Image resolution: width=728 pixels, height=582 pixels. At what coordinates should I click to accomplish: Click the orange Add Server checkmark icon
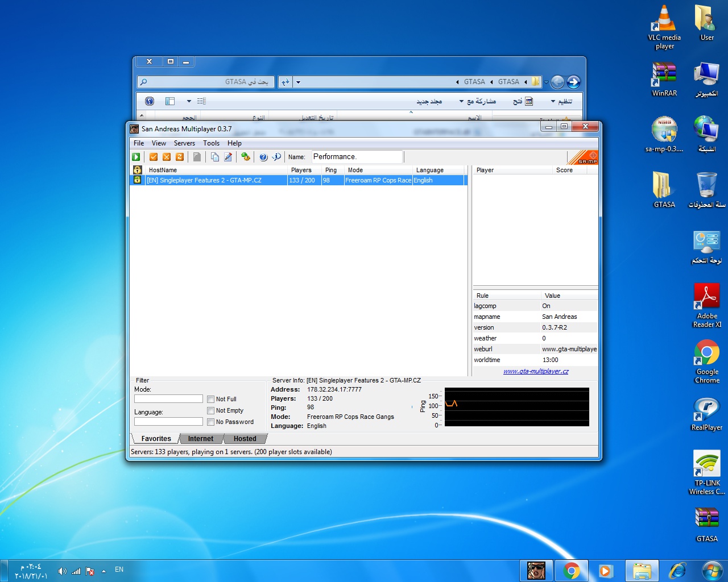pos(154,157)
